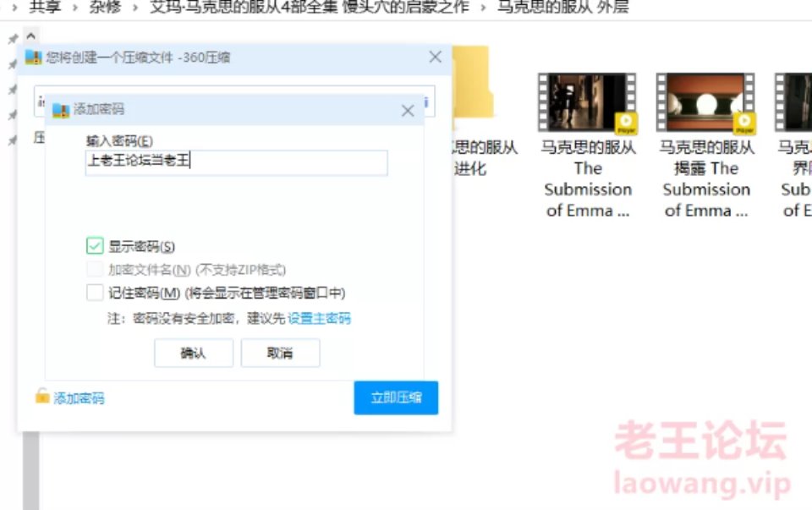Focus the 输入密码 text field

(236, 162)
